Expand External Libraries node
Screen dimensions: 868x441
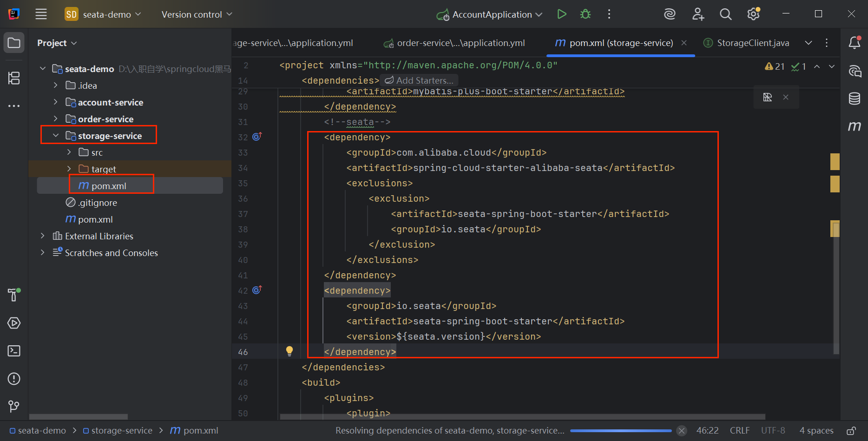tap(43, 236)
